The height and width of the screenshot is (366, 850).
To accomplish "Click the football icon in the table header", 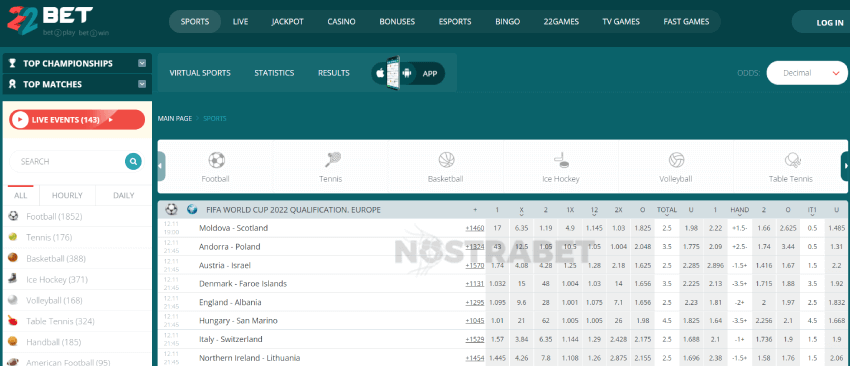I will point(171,209).
